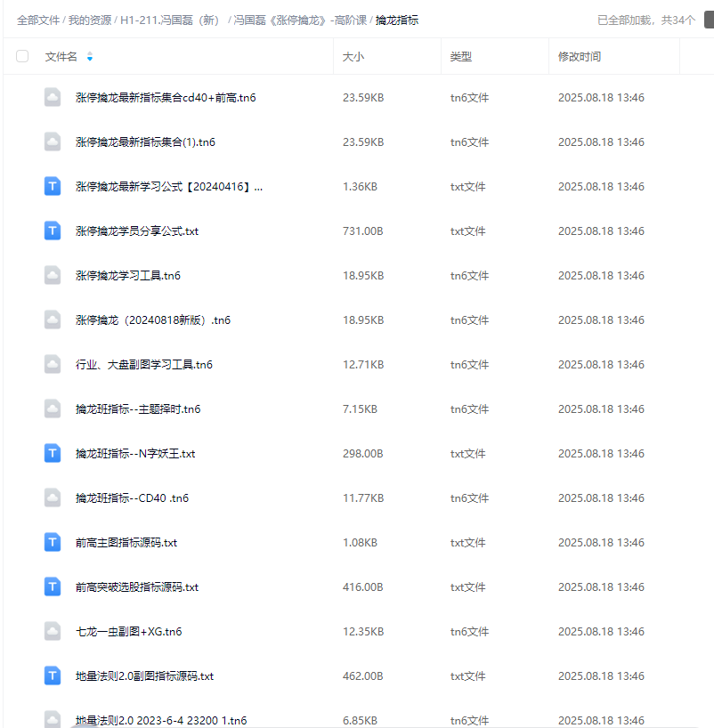Toggle descending sort on the 文件名 column
Screen dimensions: 714x728
[92, 59]
